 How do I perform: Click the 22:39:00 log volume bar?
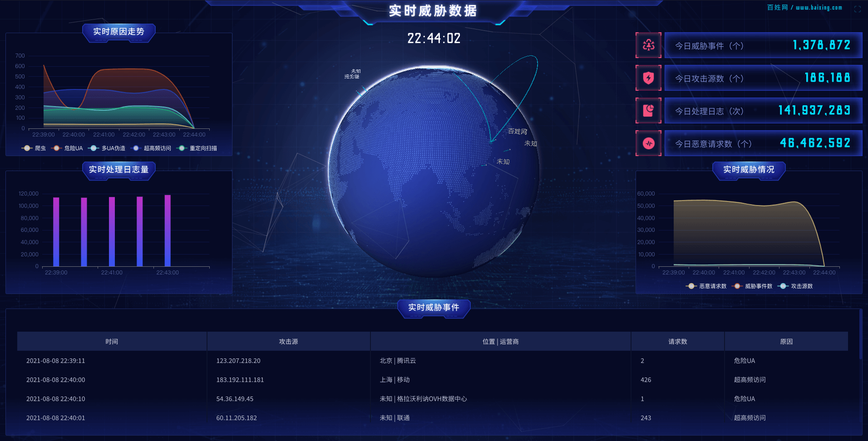click(x=56, y=232)
